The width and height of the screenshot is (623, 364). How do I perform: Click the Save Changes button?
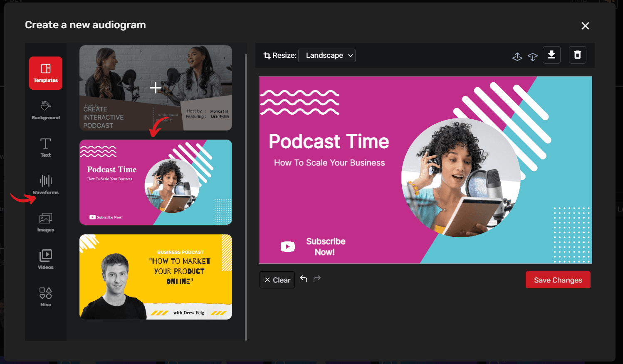click(x=558, y=280)
